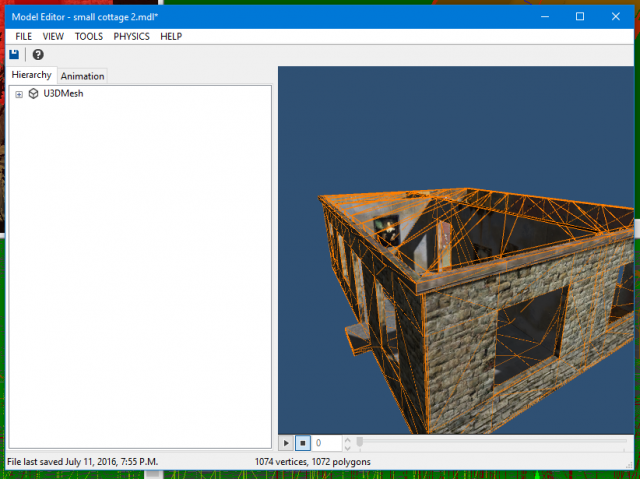Image resolution: width=640 pixels, height=479 pixels.
Task: Open the VIEW menu
Action: coord(53,36)
